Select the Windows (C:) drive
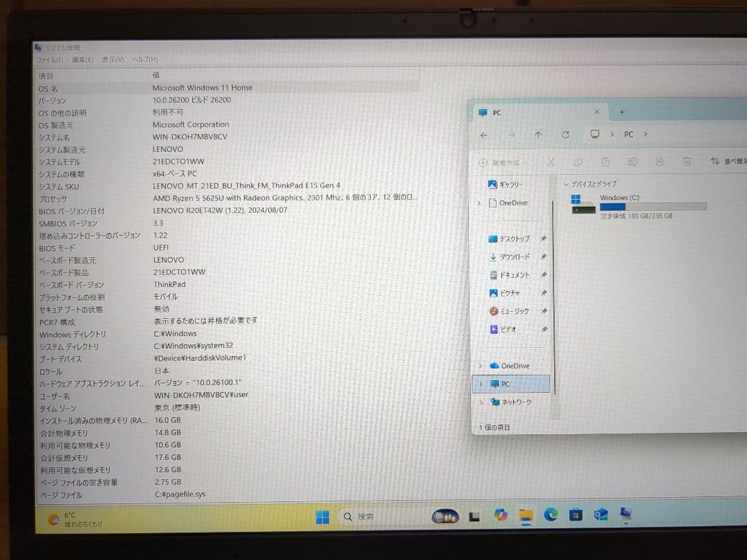The height and width of the screenshot is (560, 747). 638,206
